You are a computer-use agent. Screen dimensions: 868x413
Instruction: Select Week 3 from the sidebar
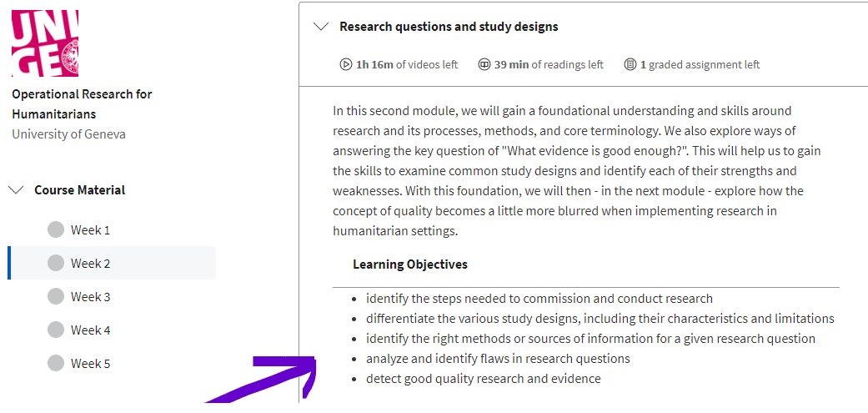pyautogui.click(x=90, y=297)
